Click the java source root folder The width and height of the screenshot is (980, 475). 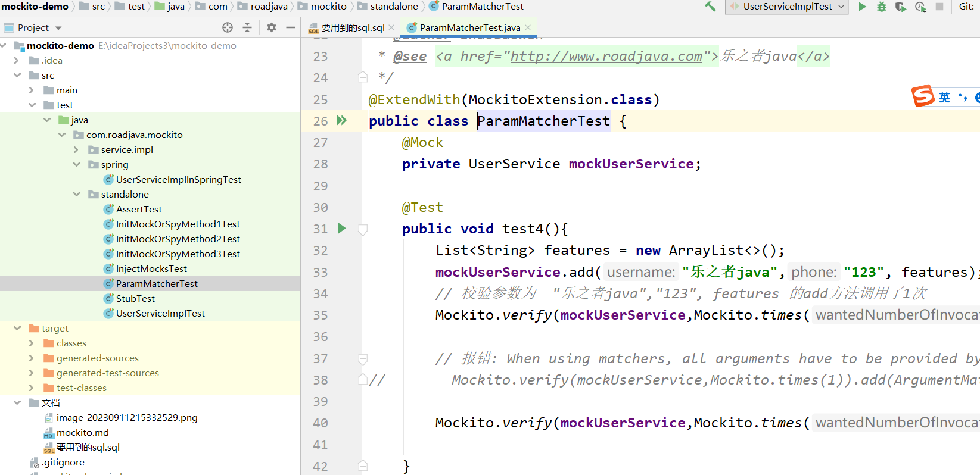79,120
